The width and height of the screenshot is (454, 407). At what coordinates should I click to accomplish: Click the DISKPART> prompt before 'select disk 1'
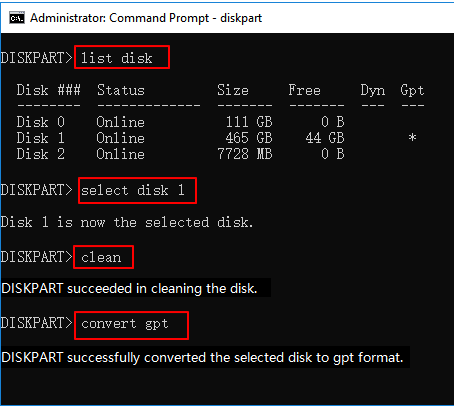[36, 190]
